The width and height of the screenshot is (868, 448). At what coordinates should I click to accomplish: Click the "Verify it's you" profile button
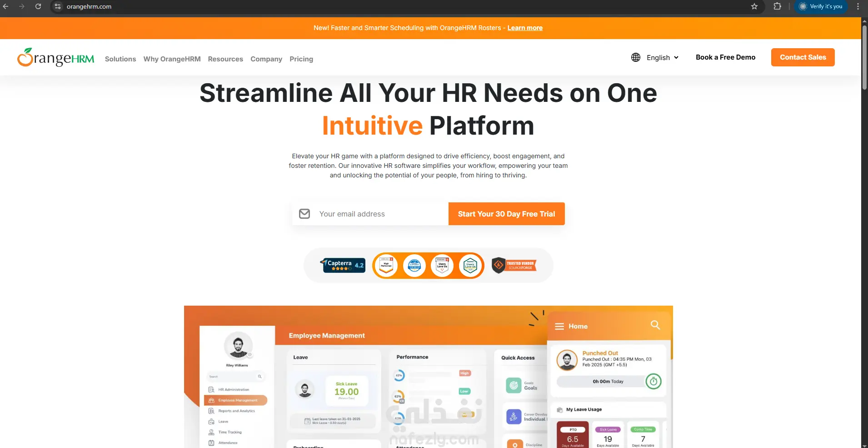tap(821, 6)
